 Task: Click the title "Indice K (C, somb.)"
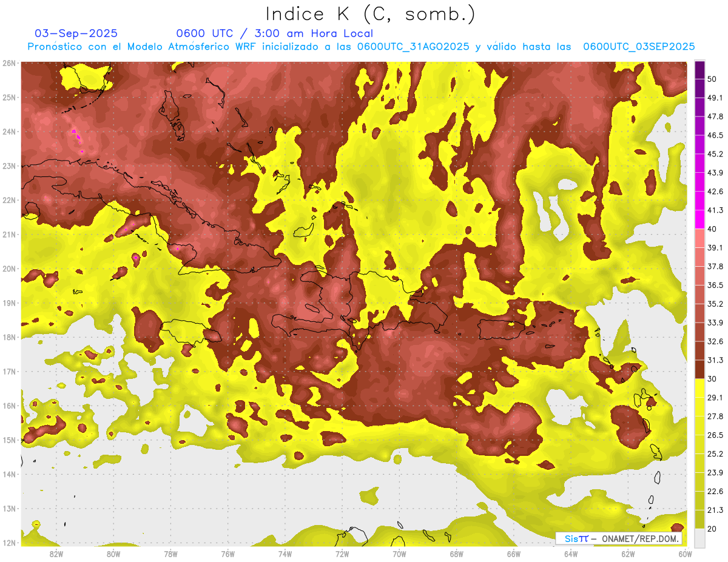pos(371,14)
